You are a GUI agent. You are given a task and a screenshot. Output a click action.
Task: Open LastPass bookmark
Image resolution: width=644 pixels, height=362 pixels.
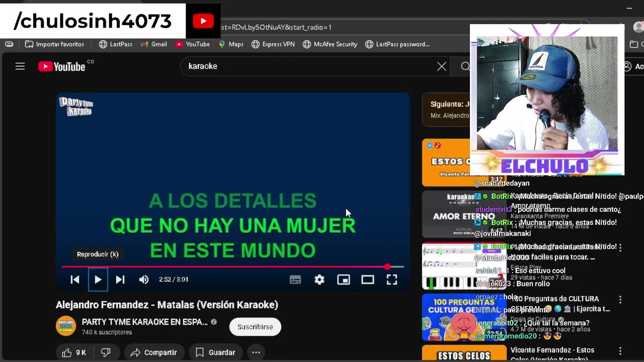[116, 44]
